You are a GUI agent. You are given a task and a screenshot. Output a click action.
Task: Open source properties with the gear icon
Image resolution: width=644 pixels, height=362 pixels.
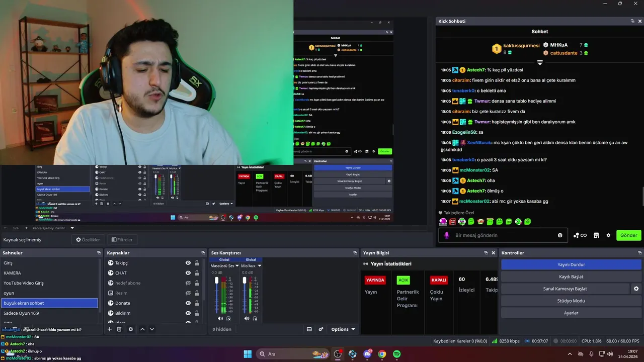tap(131, 329)
